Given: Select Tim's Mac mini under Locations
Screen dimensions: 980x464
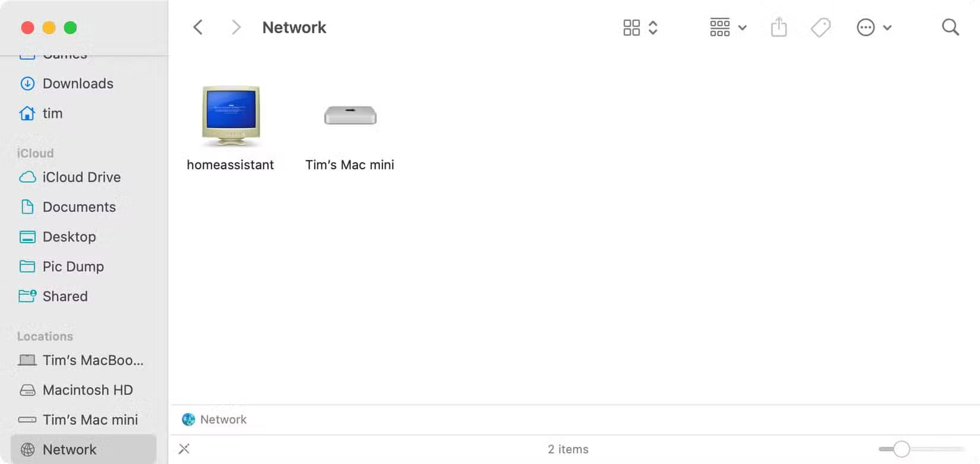Looking at the screenshot, I should (x=90, y=419).
